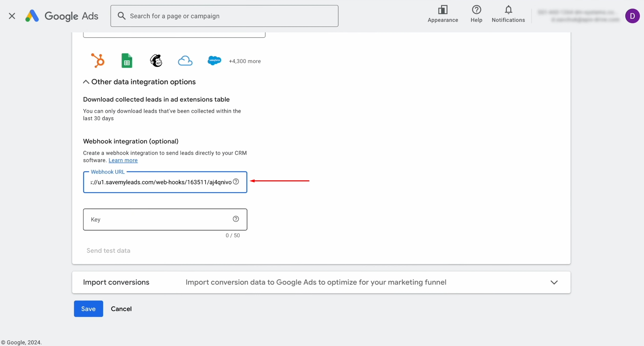Close the editor with the X icon

[x=12, y=16]
